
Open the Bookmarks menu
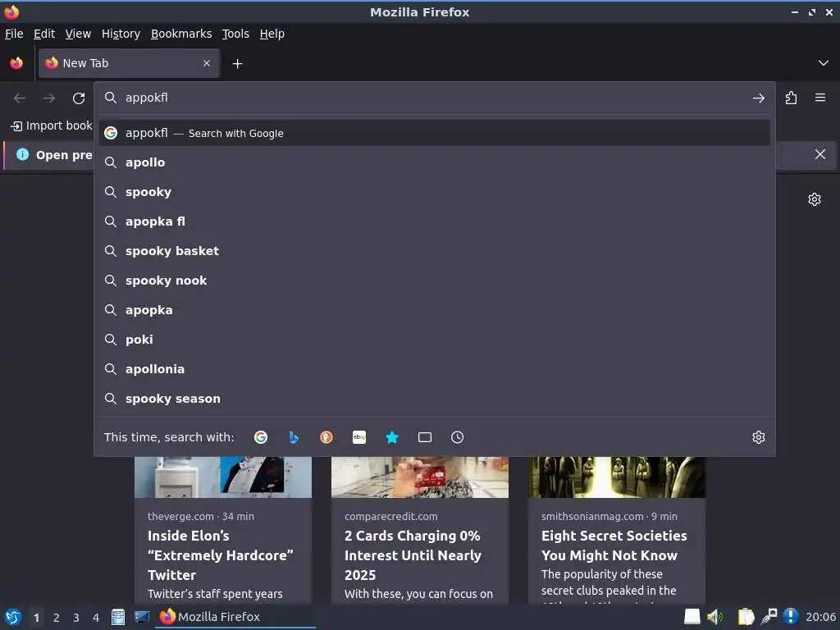(x=181, y=34)
